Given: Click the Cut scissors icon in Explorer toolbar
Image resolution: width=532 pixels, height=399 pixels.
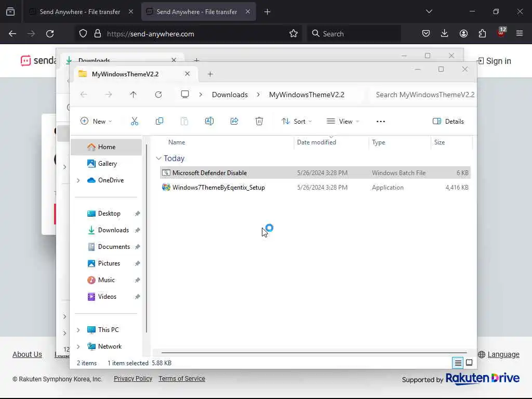Looking at the screenshot, I should pos(135,121).
